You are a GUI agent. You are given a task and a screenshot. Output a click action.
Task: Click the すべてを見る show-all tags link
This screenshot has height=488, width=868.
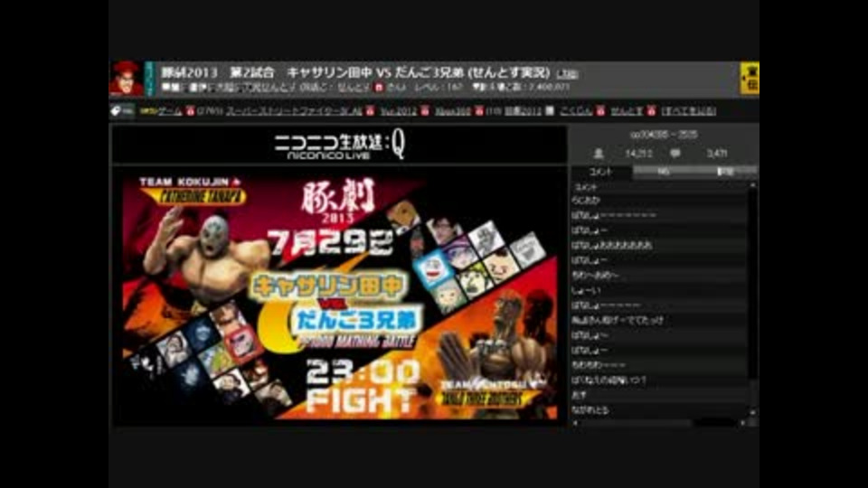(689, 111)
